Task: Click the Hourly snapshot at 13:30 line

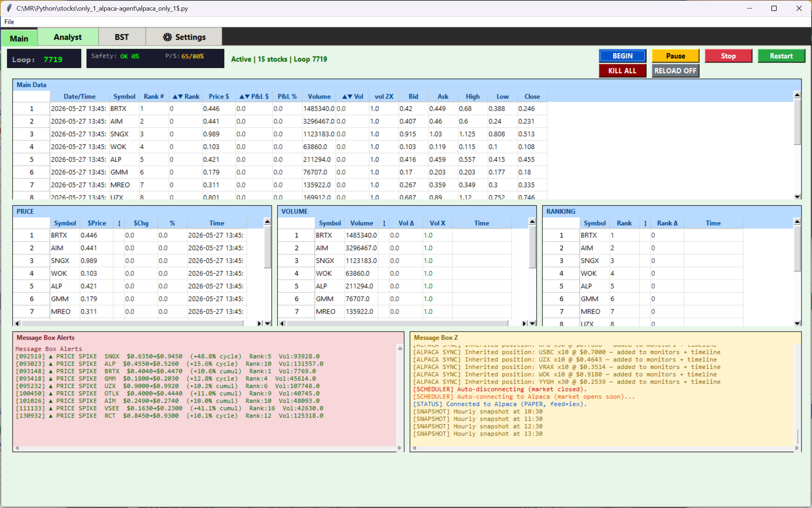Action: click(478, 434)
